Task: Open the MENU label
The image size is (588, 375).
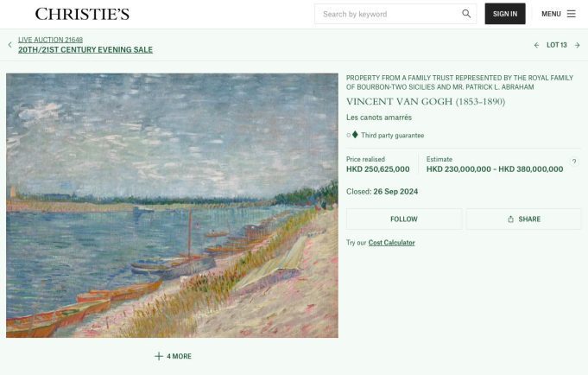Action: point(551,14)
